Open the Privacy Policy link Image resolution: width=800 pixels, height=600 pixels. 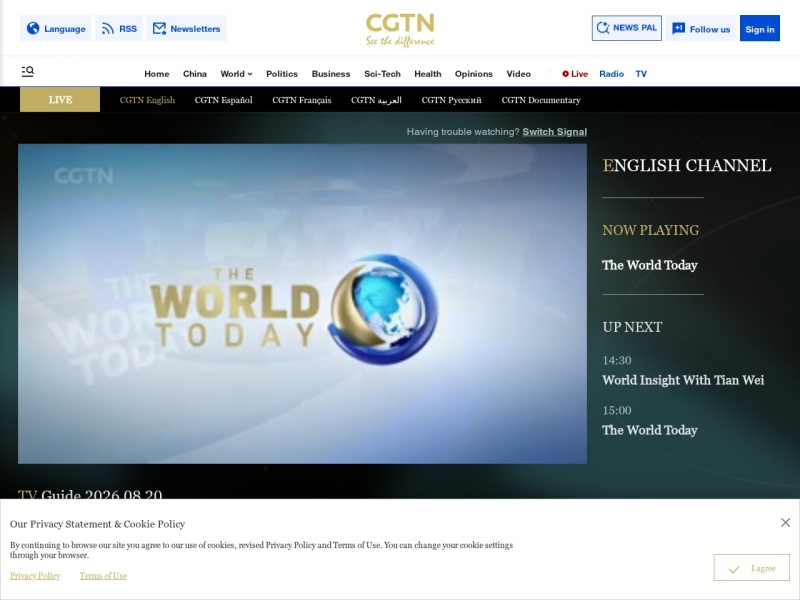click(x=35, y=576)
